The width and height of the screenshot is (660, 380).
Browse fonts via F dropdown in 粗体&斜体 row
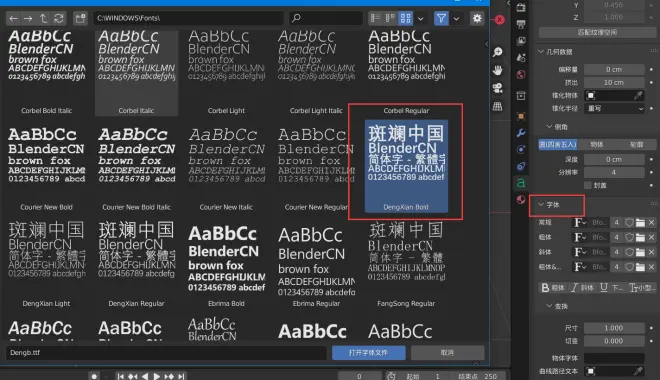click(x=580, y=267)
